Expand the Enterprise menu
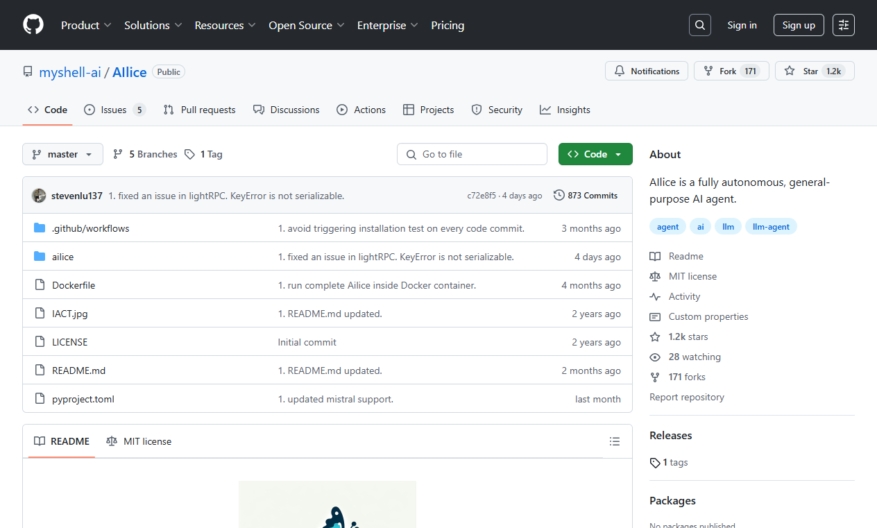The height and width of the screenshot is (528, 877). (x=387, y=25)
